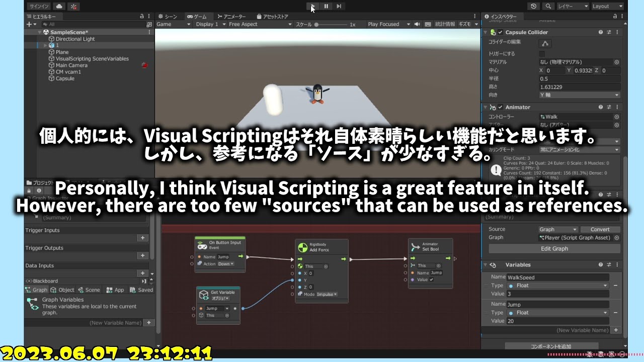
Task: Step one frame with the Step button
Action: 339,6
